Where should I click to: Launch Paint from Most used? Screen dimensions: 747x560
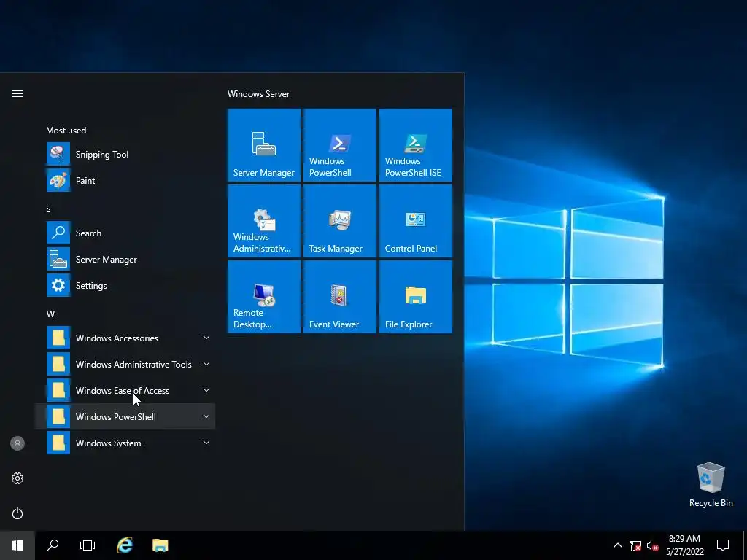click(125, 181)
